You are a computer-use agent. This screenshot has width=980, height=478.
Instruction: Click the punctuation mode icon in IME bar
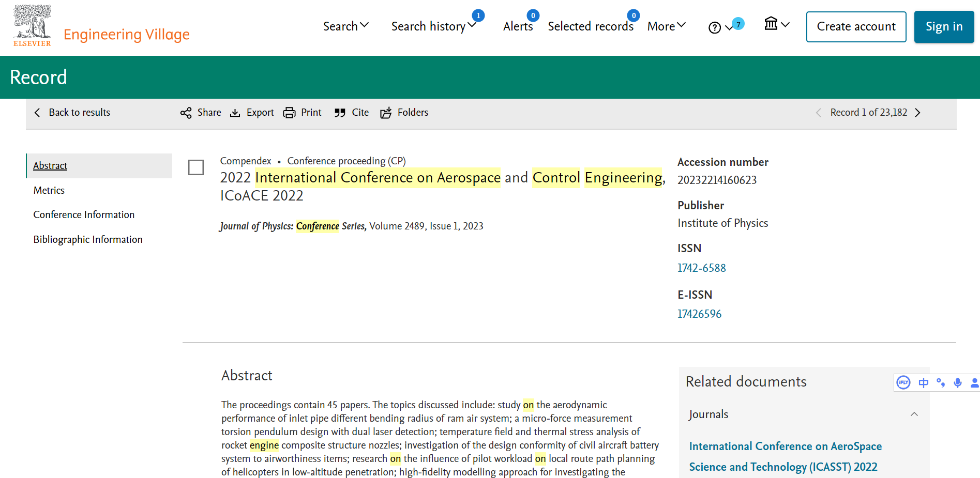(x=941, y=382)
